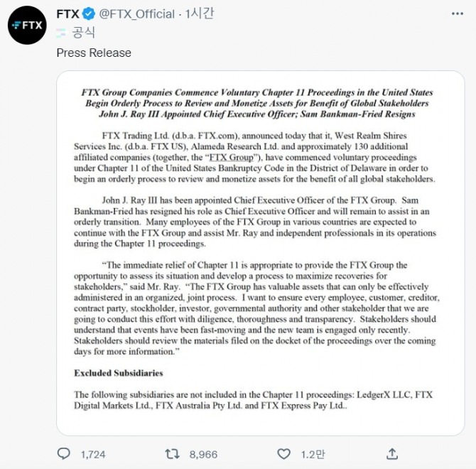
Task: Click the "Excluded Subsidiaries" heading
Action: (119, 372)
